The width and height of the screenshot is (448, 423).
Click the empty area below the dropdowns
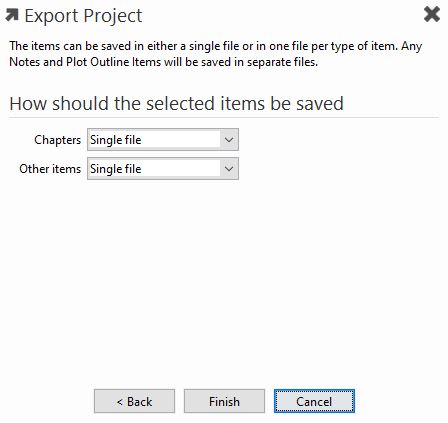pyautogui.click(x=224, y=283)
